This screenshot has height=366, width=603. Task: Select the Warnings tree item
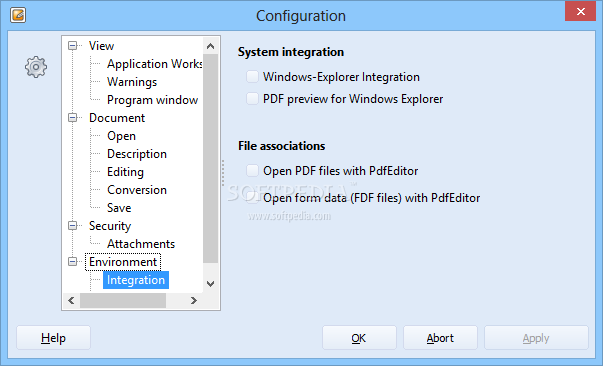coord(132,82)
